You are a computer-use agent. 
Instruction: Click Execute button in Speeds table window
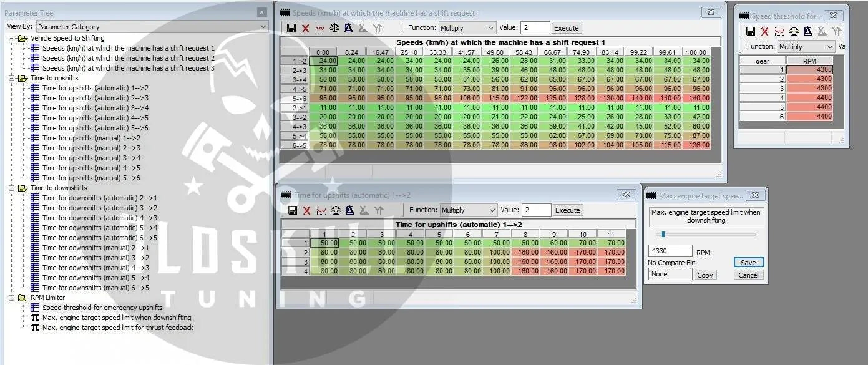[x=567, y=28]
